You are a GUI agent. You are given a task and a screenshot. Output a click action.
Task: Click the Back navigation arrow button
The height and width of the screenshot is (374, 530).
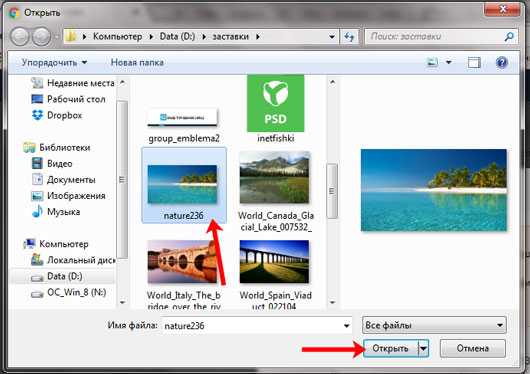(x=19, y=37)
